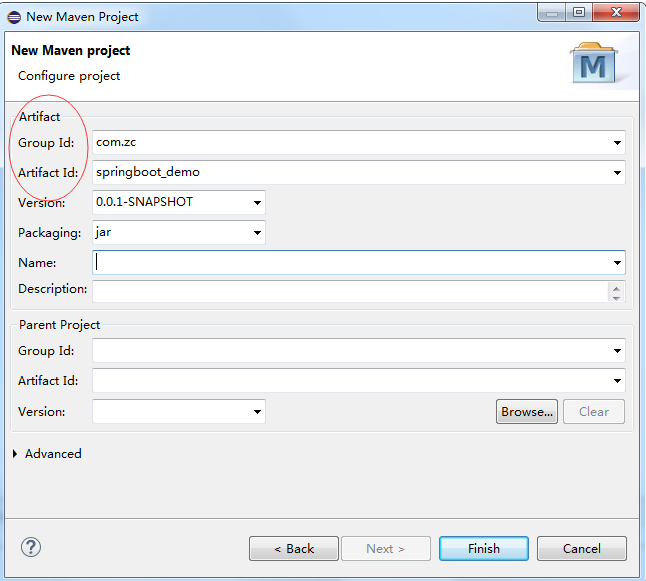Click the Eclipse icon in title bar
The width and height of the screenshot is (646, 581).
pos(14,17)
